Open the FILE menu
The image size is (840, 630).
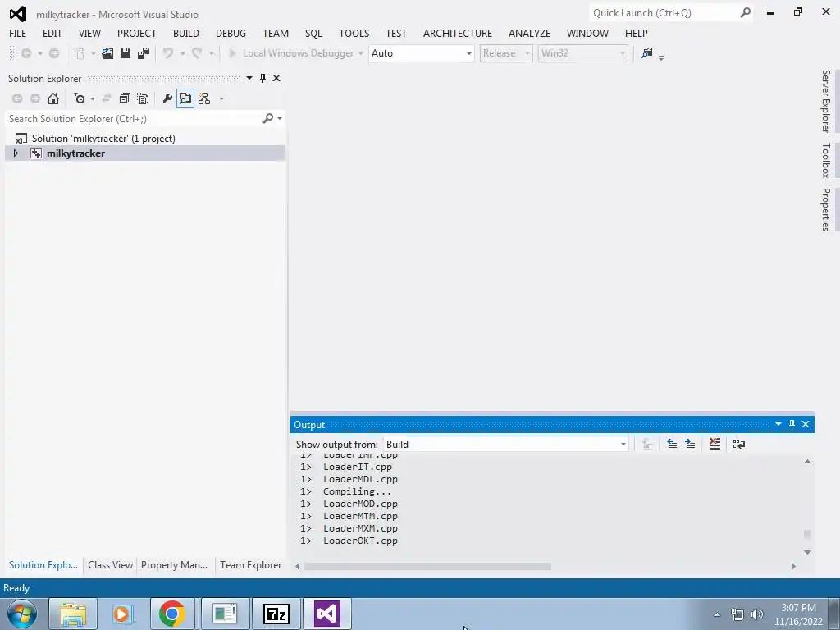pos(18,33)
